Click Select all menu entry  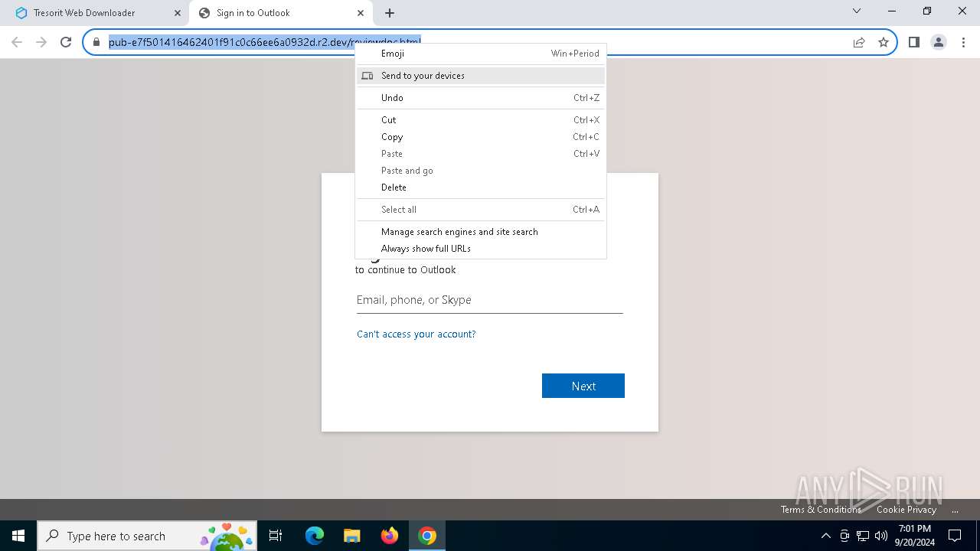(481, 210)
